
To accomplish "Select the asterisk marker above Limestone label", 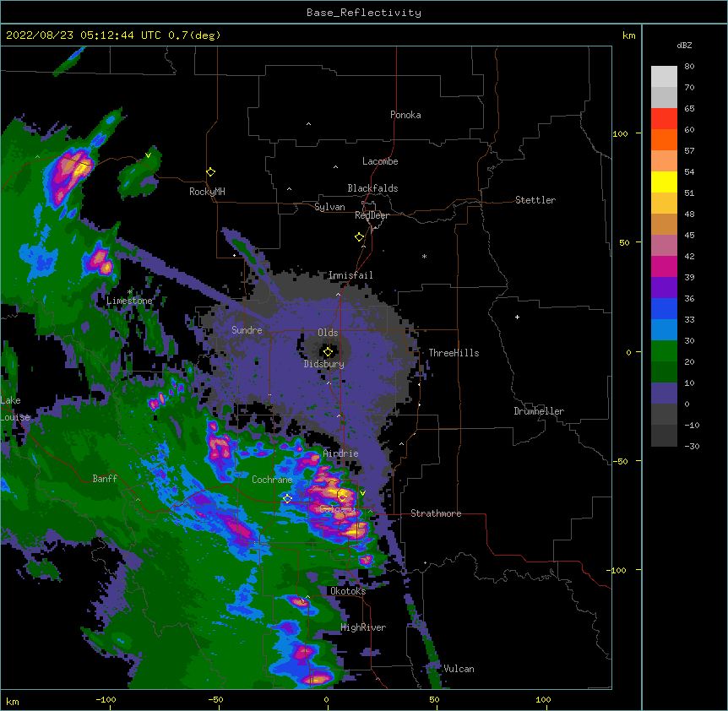I will [x=129, y=292].
